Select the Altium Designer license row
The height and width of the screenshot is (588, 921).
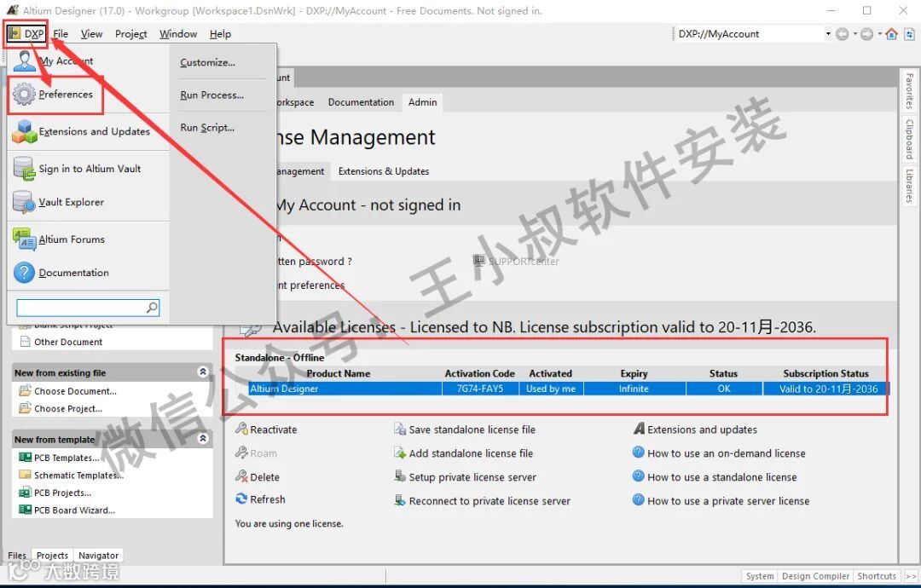coord(568,389)
